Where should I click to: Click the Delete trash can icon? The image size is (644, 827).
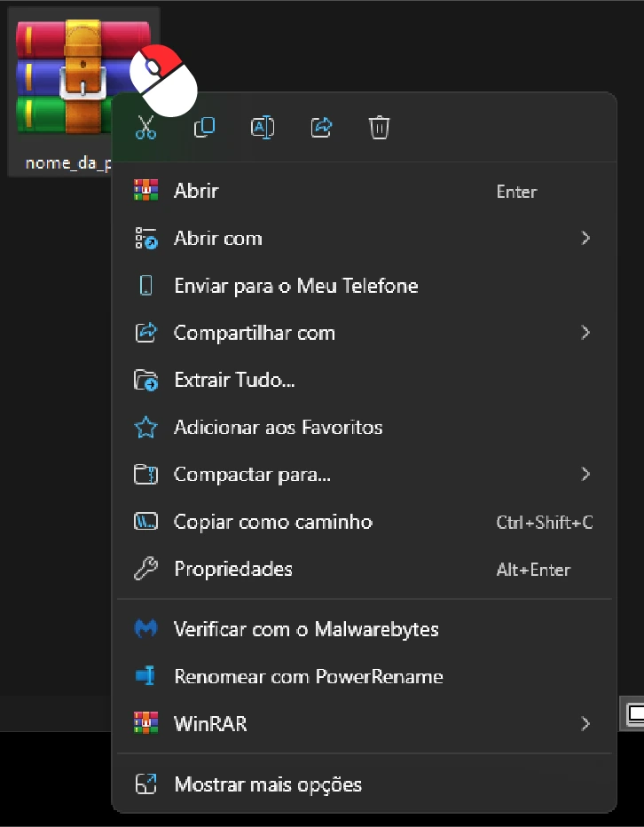pyautogui.click(x=379, y=128)
